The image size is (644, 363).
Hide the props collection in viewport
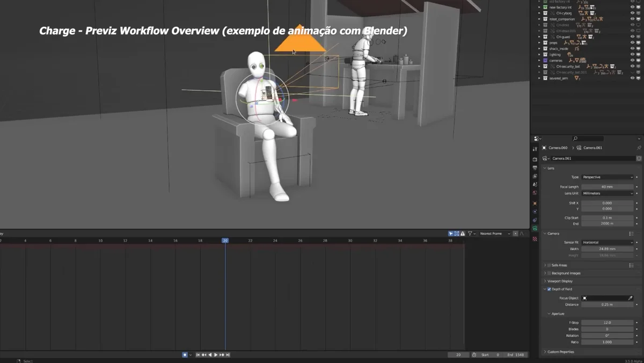coord(632,43)
